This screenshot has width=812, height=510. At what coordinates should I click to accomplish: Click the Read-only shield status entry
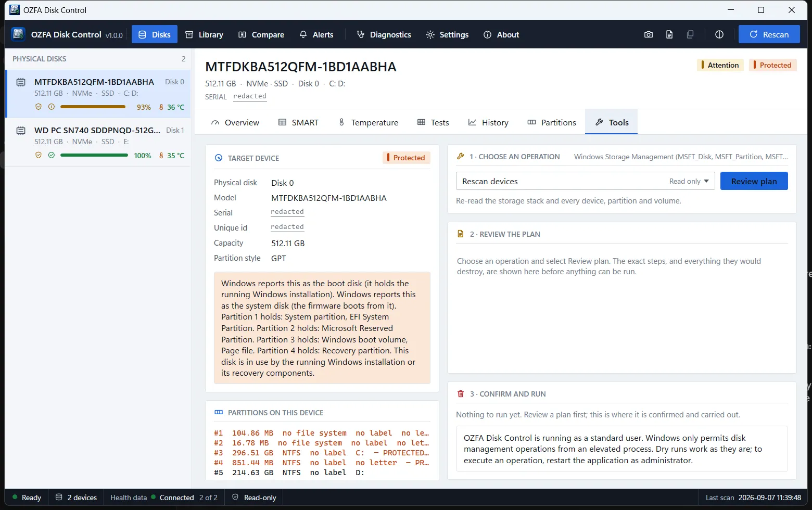[x=254, y=498]
